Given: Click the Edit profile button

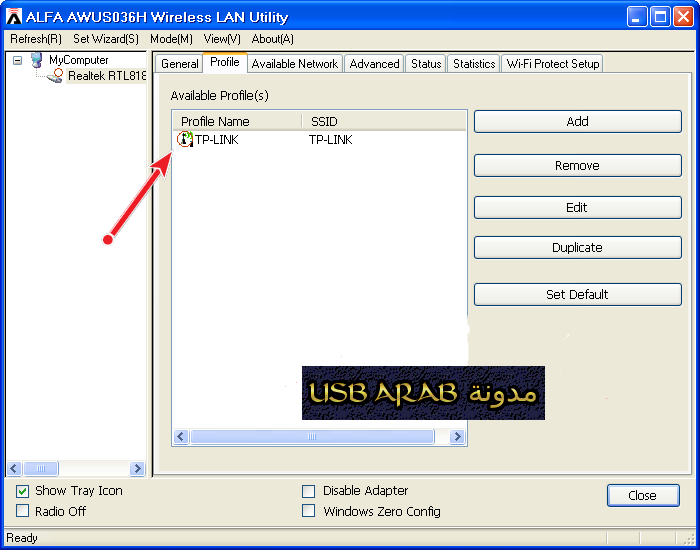Looking at the screenshot, I should (578, 208).
